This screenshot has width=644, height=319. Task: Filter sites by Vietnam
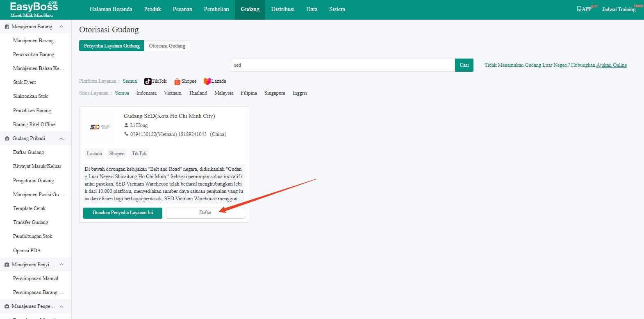pos(173,93)
